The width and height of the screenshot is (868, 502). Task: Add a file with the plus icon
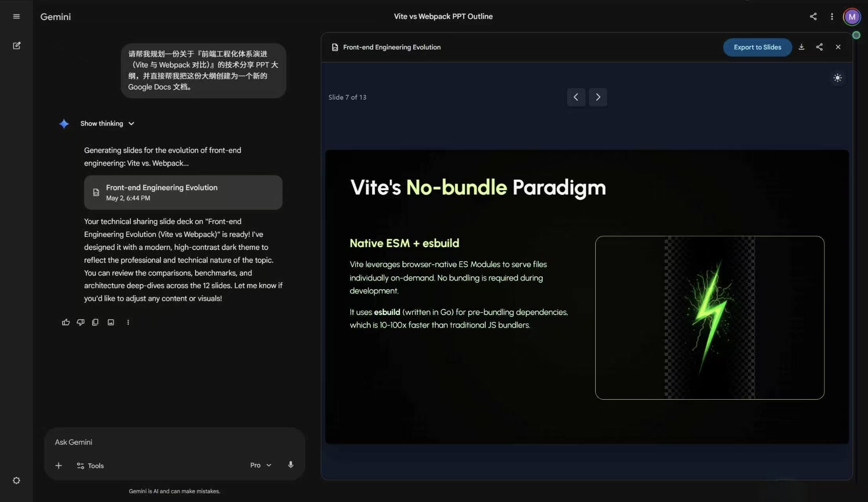[x=58, y=466]
